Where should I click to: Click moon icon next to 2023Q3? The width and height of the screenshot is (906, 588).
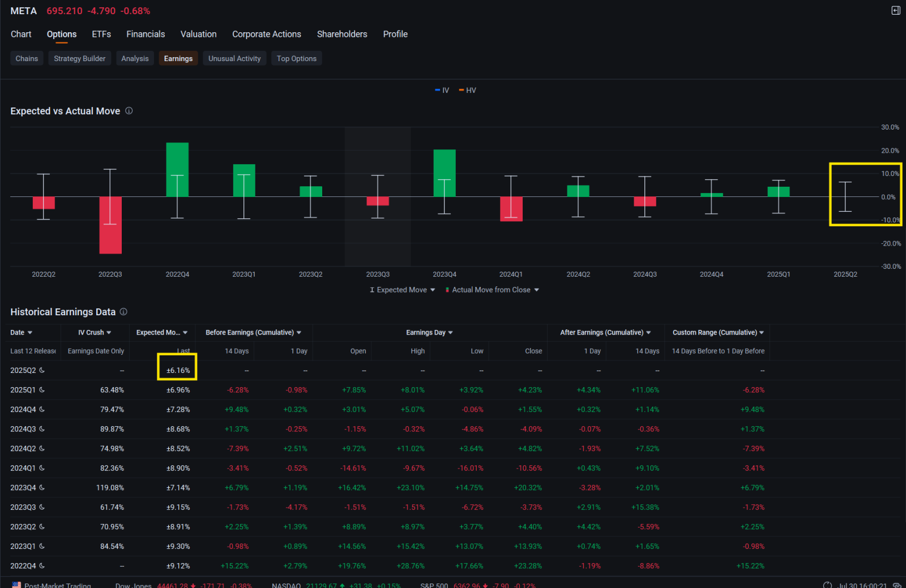pos(42,507)
